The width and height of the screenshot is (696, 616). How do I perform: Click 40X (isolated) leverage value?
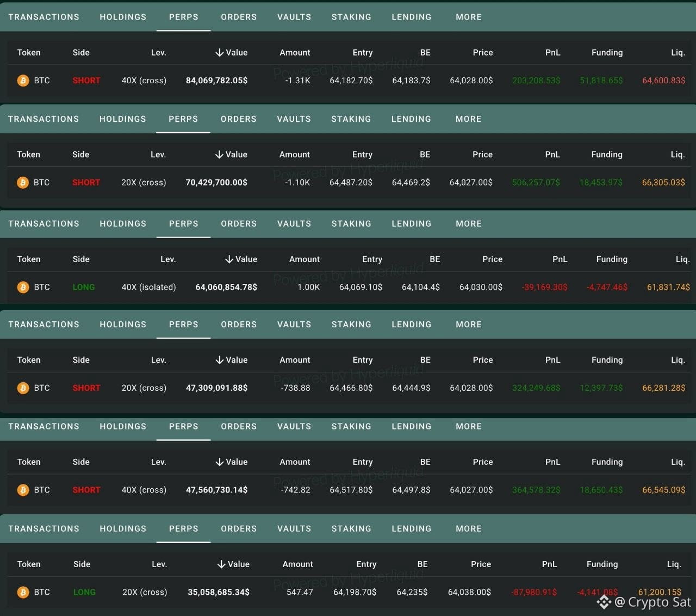pos(148,287)
